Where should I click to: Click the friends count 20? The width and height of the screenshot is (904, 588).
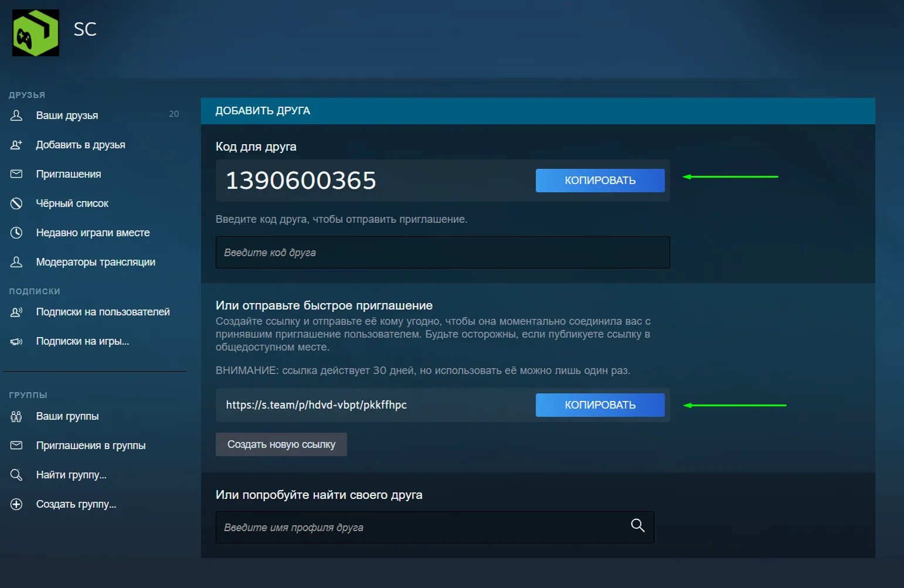point(174,114)
